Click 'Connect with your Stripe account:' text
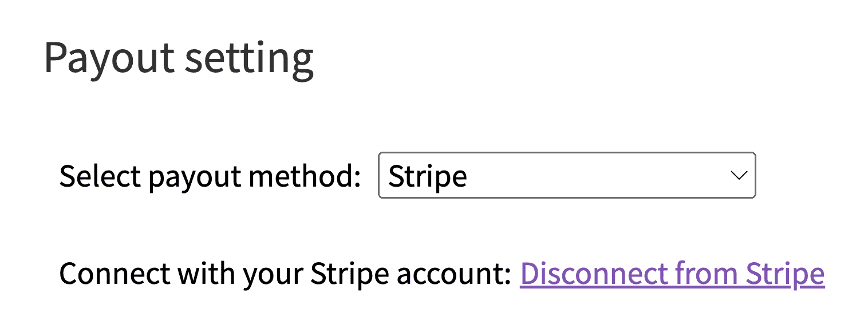Viewport: 868px width, 332px height. point(285,274)
